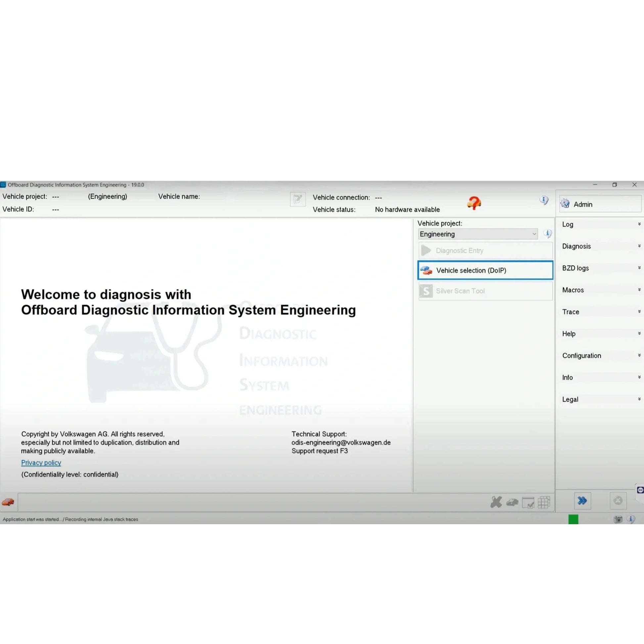
Task: Click the orange car question mark icon
Action: (474, 203)
